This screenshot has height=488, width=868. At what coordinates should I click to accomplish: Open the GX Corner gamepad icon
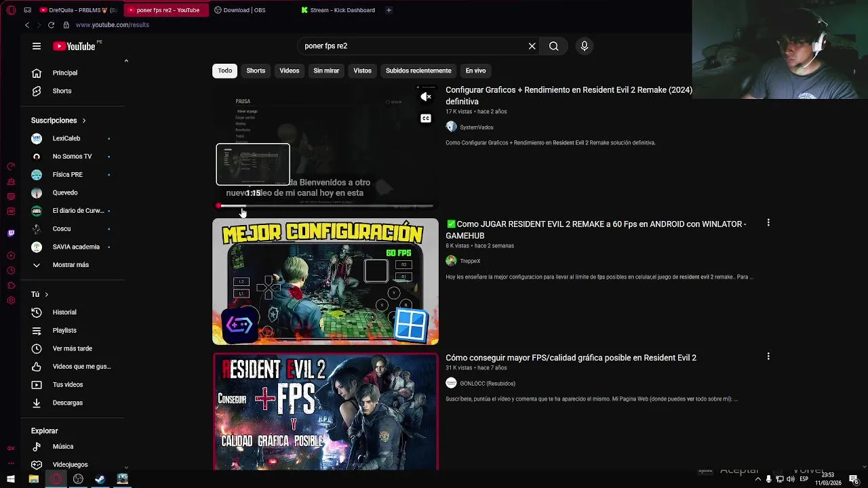point(27,10)
